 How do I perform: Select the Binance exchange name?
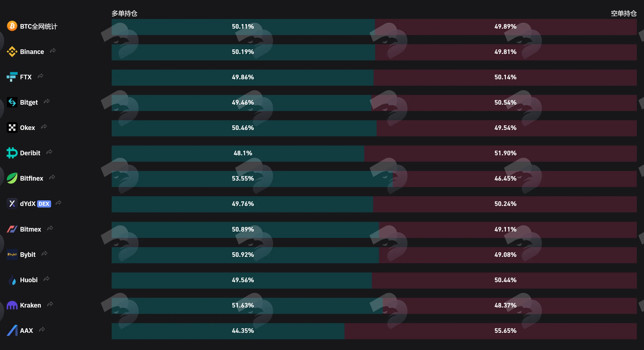tap(32, 52)
